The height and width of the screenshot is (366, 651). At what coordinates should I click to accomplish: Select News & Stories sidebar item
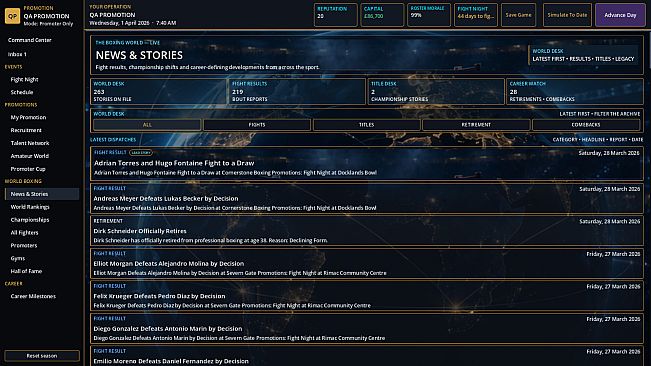coord(42,194)
